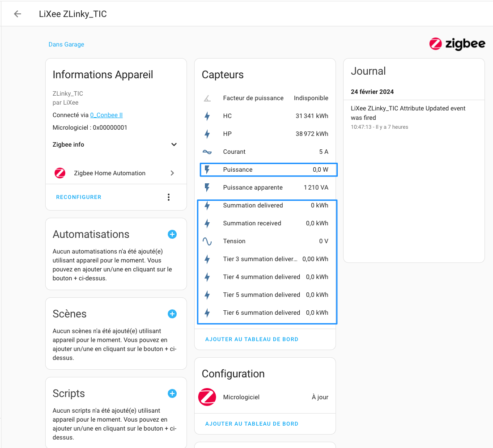Open the Courant sensor value 5 A
Image resolution: width=493 pixels, height=448 pixels.
tap(323, 152)
